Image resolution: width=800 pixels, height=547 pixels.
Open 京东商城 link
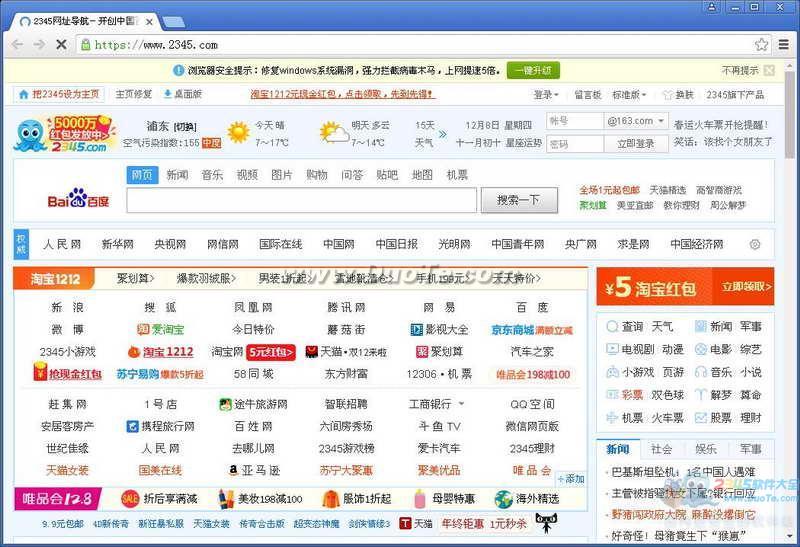[x=532, y=330]
